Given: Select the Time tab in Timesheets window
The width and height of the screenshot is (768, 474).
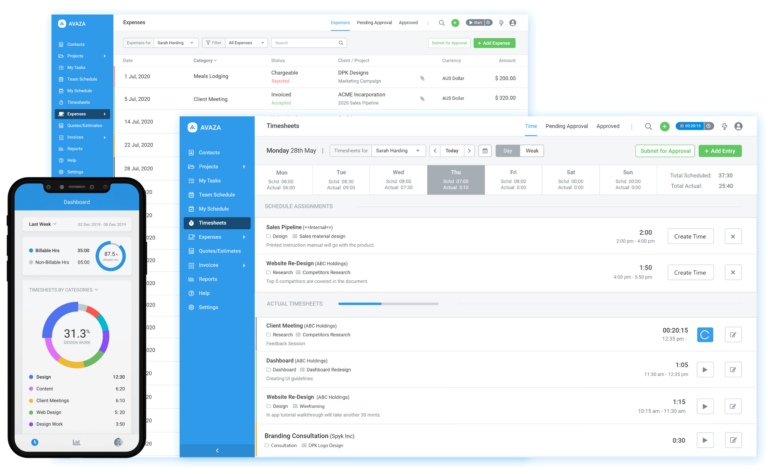Looking at the screenshot, I should (531, 126).
